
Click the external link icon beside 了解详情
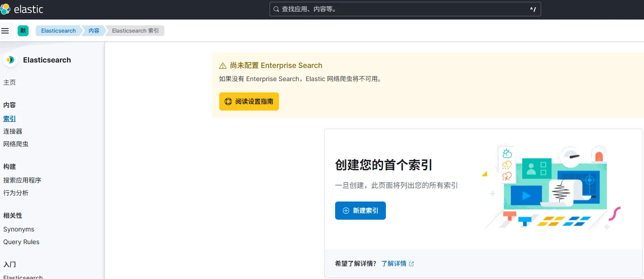(411, 264)
